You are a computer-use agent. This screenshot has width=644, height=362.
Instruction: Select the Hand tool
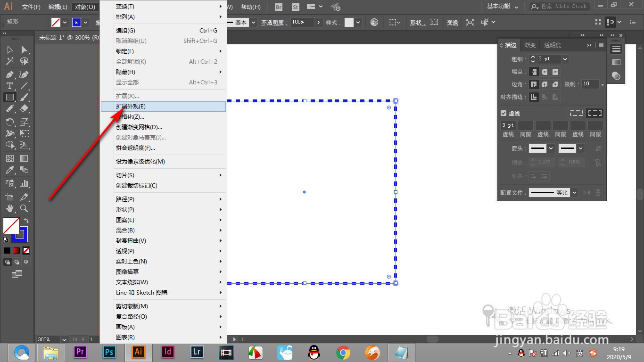click(x=9, y=208)
